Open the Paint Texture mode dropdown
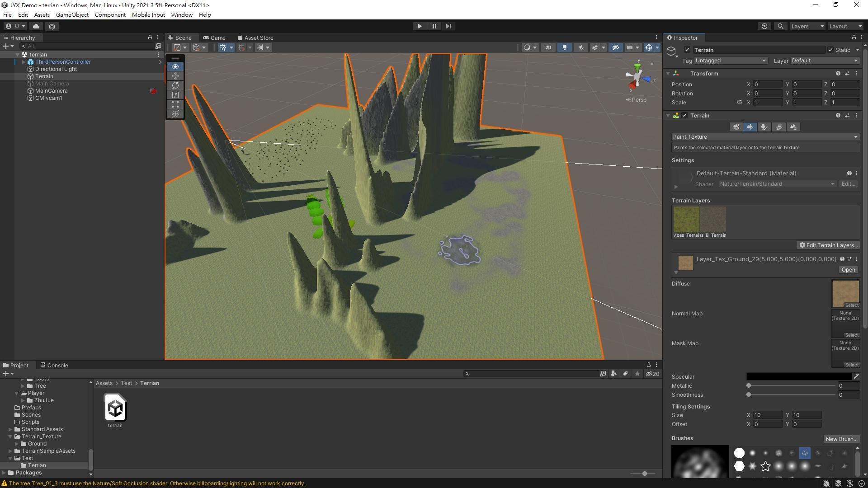Viewport: 868px width, 488px height. 764,136
